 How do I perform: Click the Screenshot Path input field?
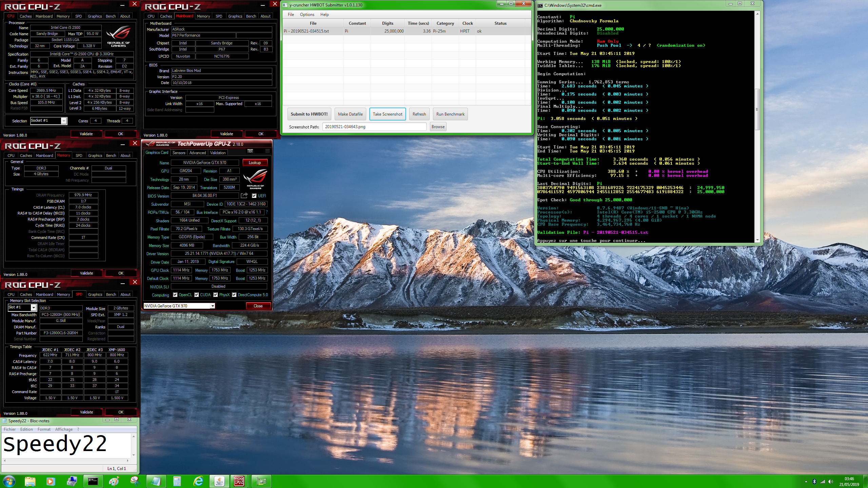click(374, 127)
